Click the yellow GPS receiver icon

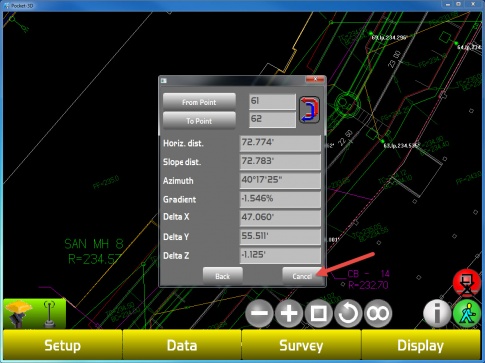coord(18,313)
